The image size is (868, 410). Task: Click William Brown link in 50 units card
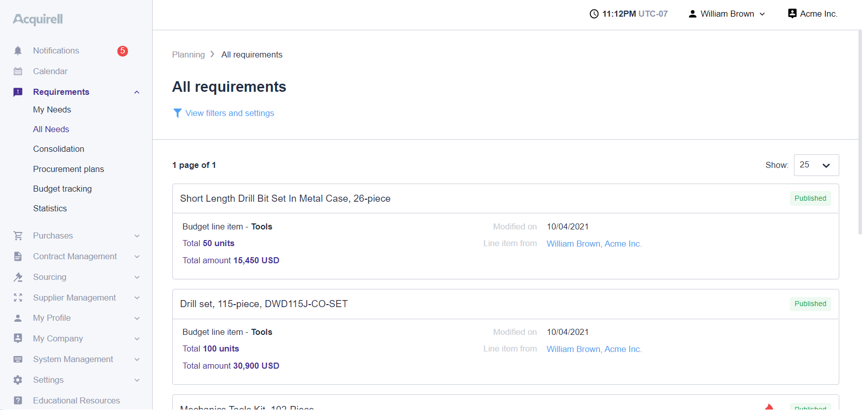click(594, 244)
